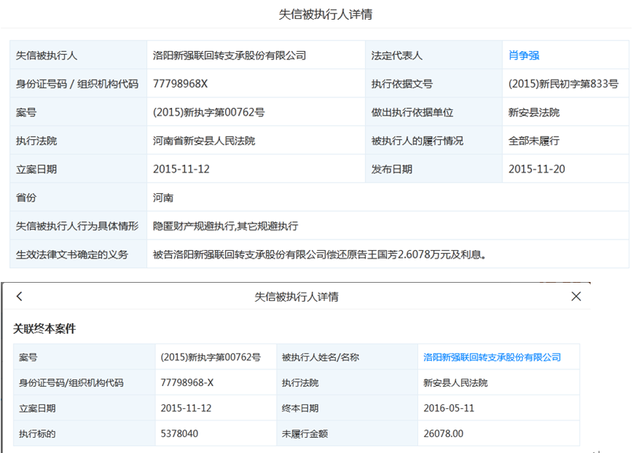Viewport: 640px width, 453px height.
Task: Open company link 洛阳新强联回转支承股份有限公司 in lower table
Action: [x=492, y=358]
